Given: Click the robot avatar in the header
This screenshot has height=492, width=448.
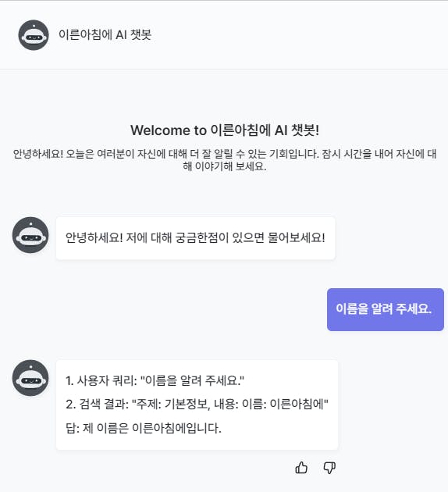Looking at the screenshot, I should pos(34,35).
